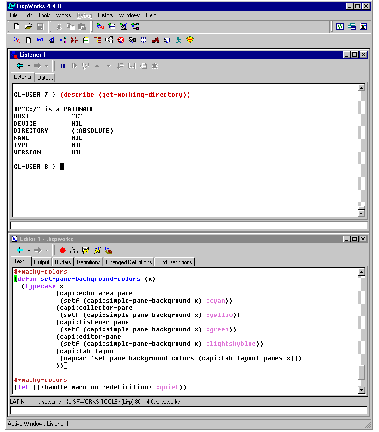Switch to the Output tab in Listener window
The width and height of the screenshot is (379, 432).
pyautogui.click(x=45, y=78)
